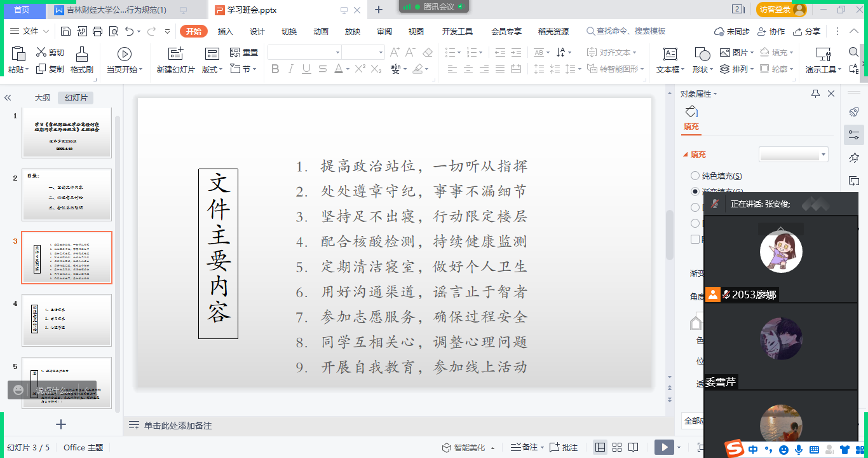Select slide 2 thumbnail in the panel
The image size is (868, 458).
67,195
